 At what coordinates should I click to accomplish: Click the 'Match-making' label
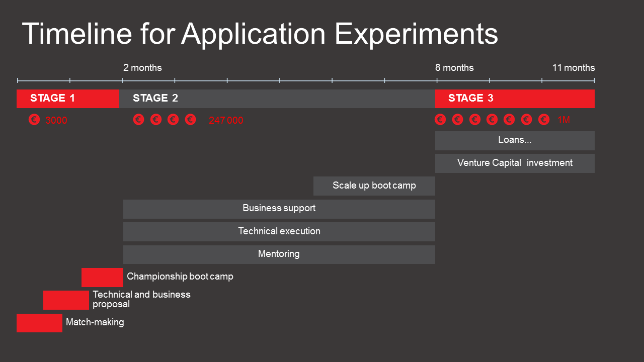click(95, 322)
